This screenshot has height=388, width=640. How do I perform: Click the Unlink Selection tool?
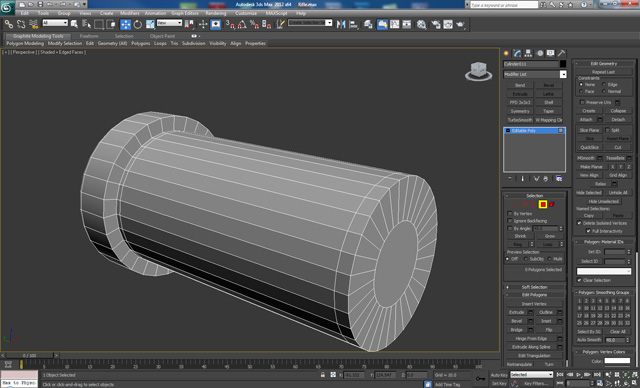(21, 24)
